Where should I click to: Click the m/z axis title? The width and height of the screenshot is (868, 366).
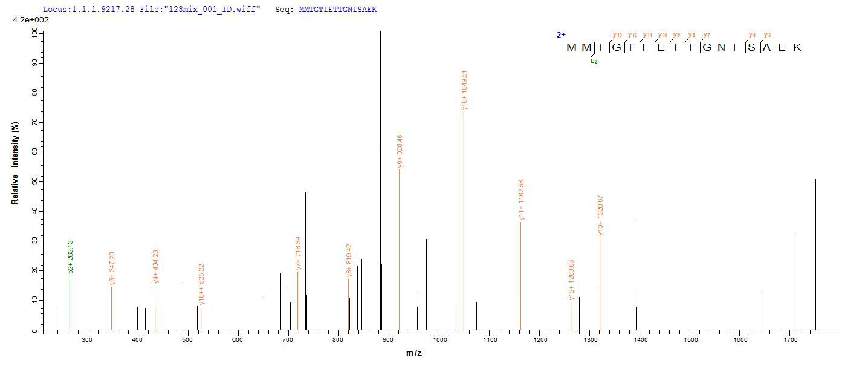pos(414,353)
